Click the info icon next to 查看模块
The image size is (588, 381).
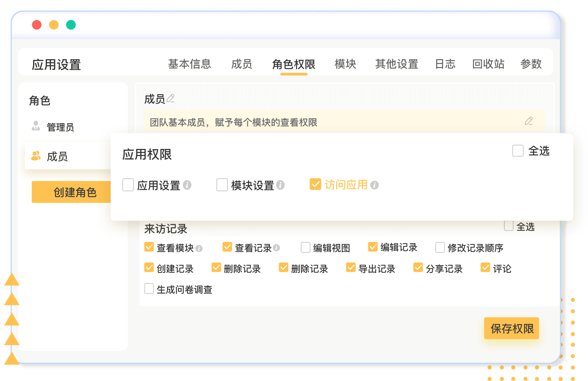click(199, 248)
